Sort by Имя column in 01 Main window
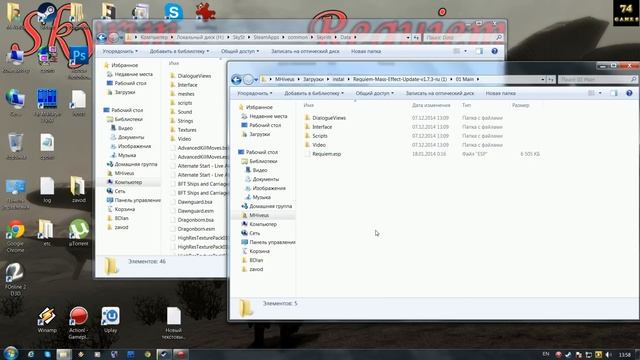Image resolution: width=640 pixels, height=360 pixels. click(x=309, y=105)
